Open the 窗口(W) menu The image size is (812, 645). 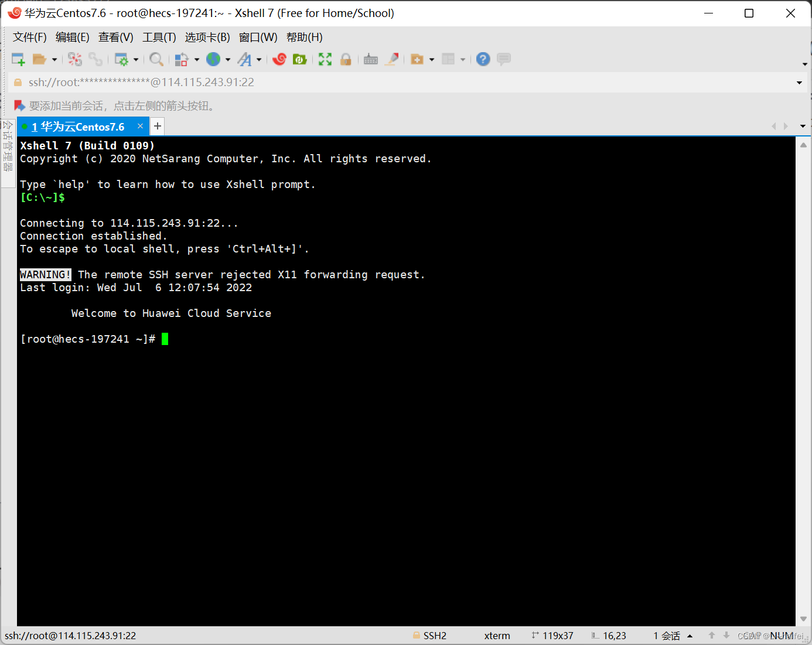click(x=258, y=37)
